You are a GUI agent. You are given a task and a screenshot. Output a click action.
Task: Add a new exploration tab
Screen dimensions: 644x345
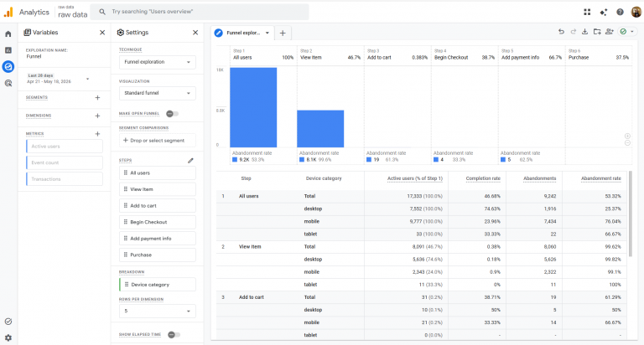(x=283, y=33)
